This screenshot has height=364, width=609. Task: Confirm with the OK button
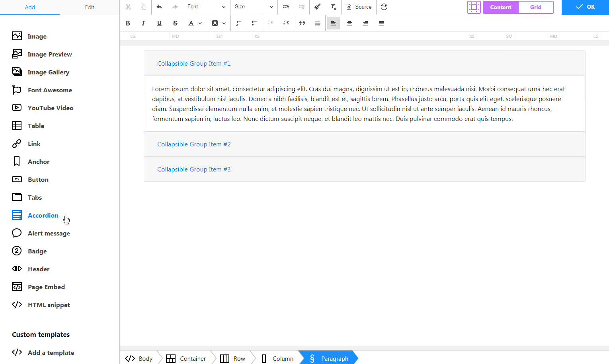[585, 7]
